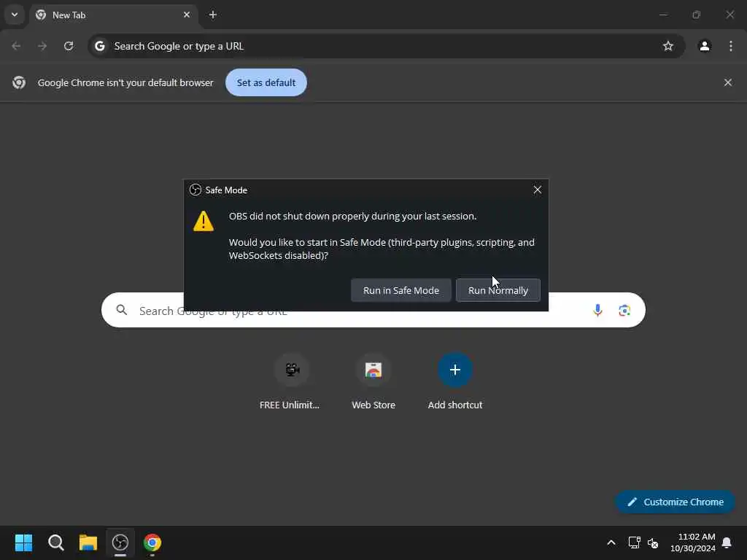747x560 pixels.
Task: Add shortcut with plus tile
Action: click(x=455, y=381)
